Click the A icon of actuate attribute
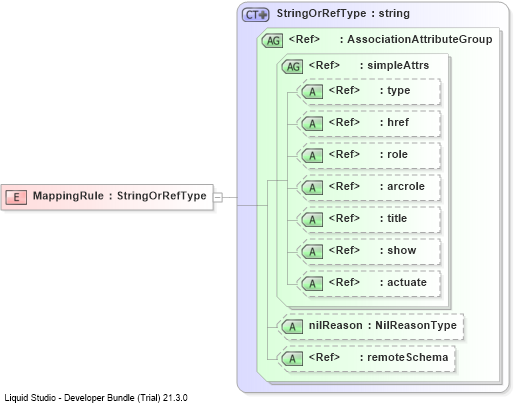 (x=312, y=284)
